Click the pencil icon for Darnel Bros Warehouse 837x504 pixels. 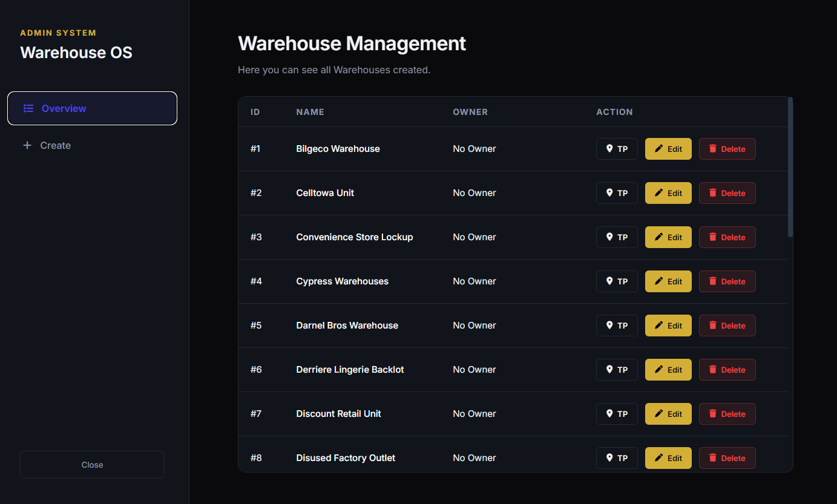pos(659,326)
